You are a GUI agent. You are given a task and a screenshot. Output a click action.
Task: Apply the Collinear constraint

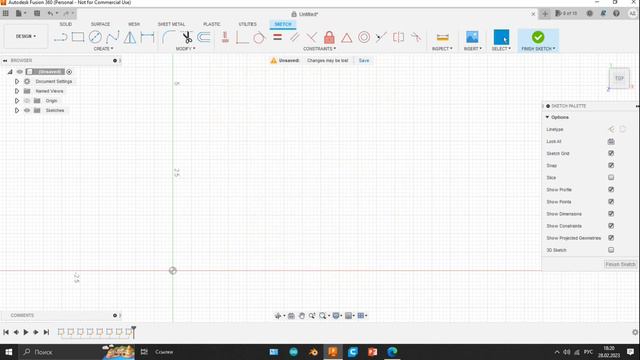coord(381,38)
